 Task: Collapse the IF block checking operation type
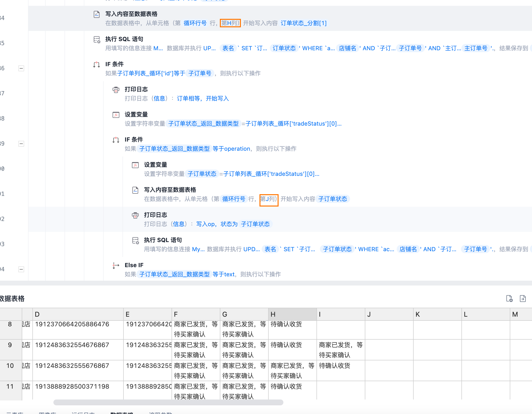click(21, 144)
